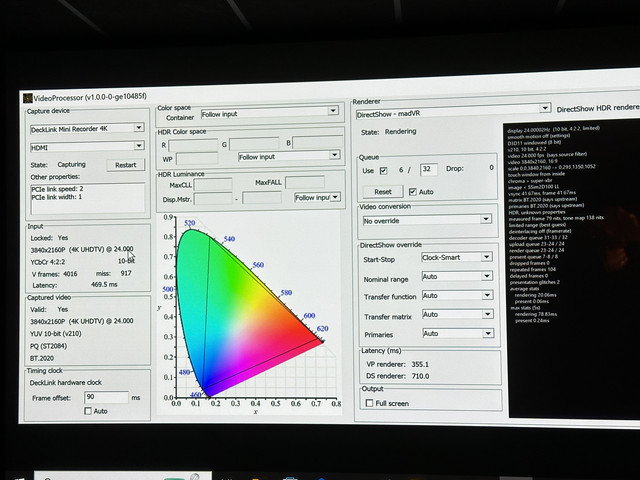Open the Color space Container dropdown
Viewport: 640px width, 480px height.
click(x=270, y=113)
